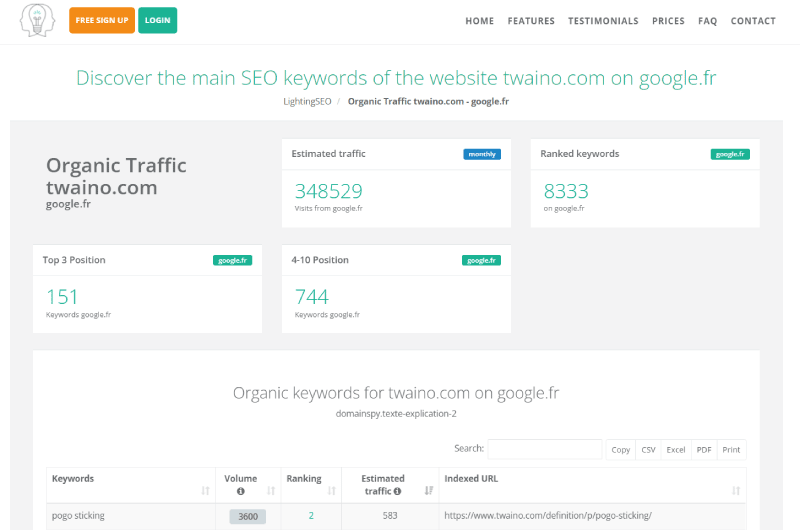Screen dimensions: 800x530
Task: Follow the LightingSEO breadcrumb link
Action: pyautogui.click(x=307, y=102)
